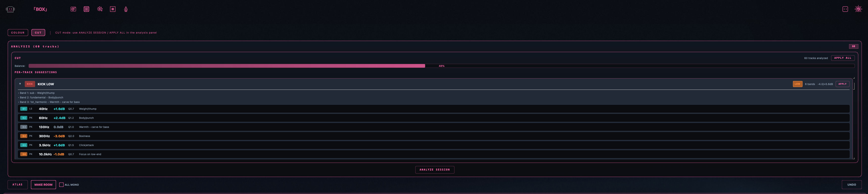Click the LOW priority badge
Viewport: 868px width, 194px height.
click(x=797, y=84)
